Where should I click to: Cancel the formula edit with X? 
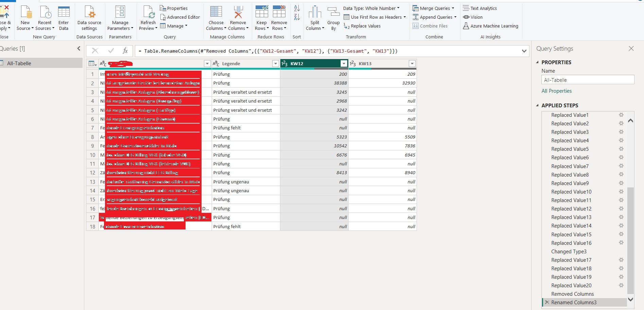coord(95,51)
